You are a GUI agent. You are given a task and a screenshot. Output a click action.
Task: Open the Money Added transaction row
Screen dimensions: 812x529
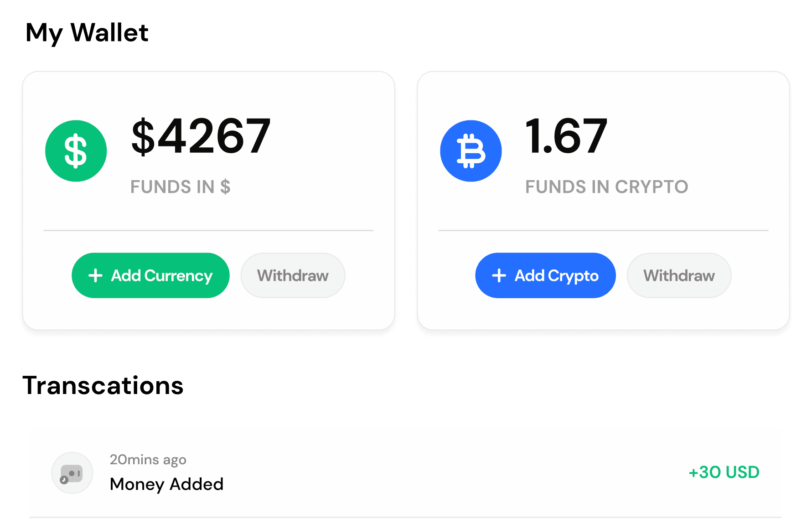click(405, 472)
